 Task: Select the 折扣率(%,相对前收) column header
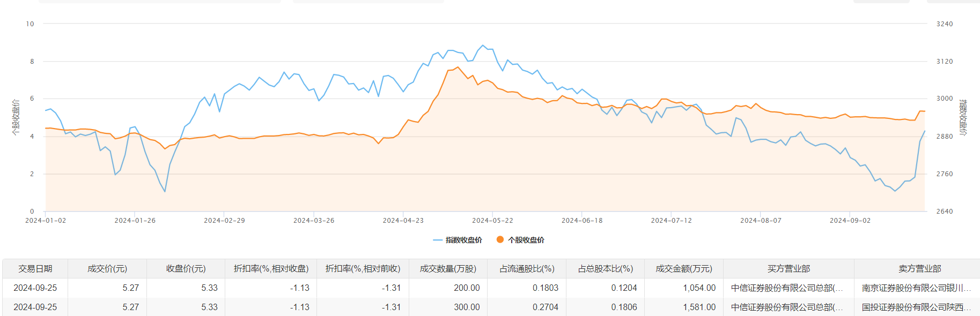coord(363,269)
